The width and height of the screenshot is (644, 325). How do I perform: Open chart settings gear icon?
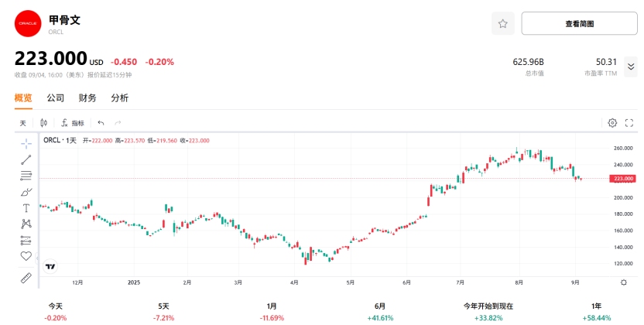pyautogui.click(x=612, y=123)
